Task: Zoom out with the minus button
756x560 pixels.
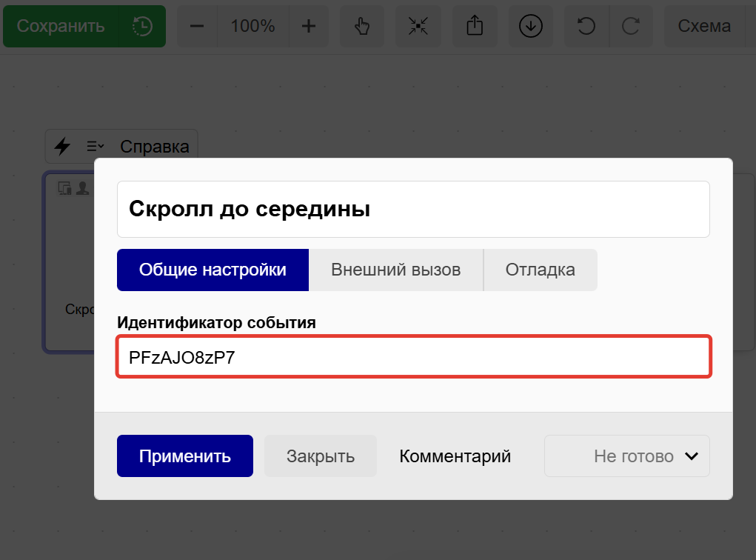Action: (x=197, y=27)
